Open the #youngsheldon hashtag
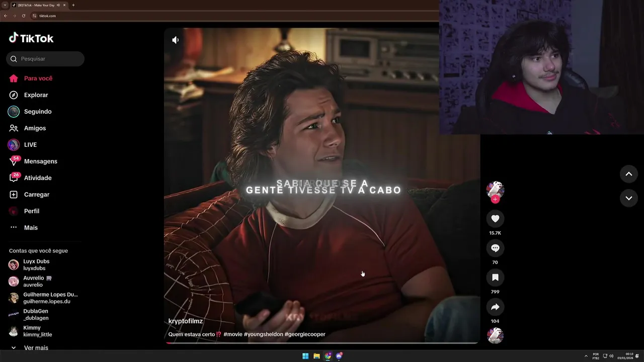 (x=263, y=334)
